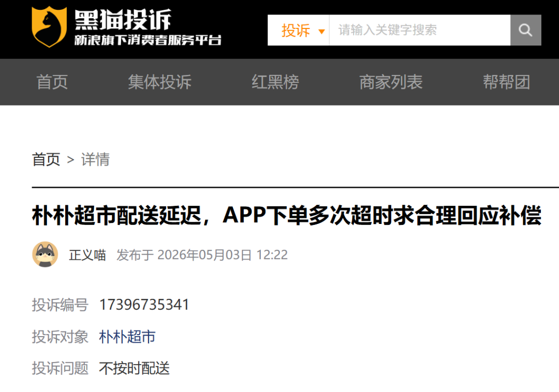Click the complaint issue 不按时配送
The height and width of the screenshot is (392, 559).
(x=135, y=368)
